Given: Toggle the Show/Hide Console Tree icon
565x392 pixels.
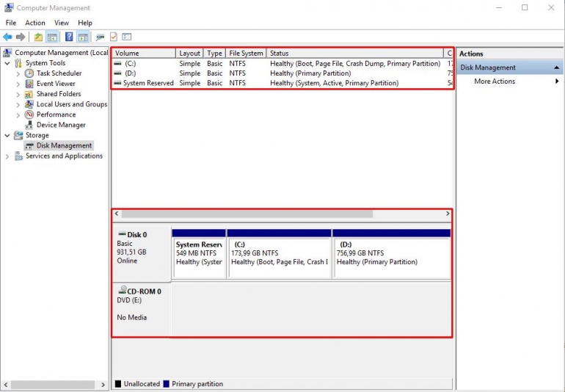Looking at the screenshot, I should 52,37.
